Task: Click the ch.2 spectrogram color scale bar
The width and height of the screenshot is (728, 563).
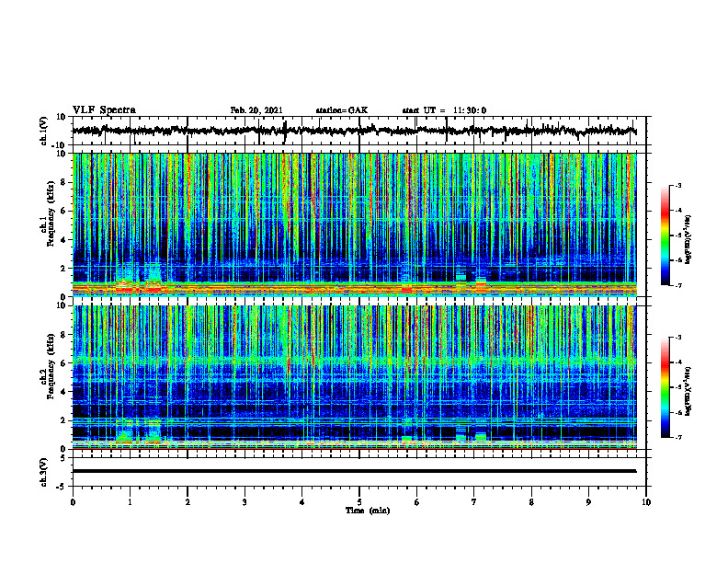Action: point(665,387)
